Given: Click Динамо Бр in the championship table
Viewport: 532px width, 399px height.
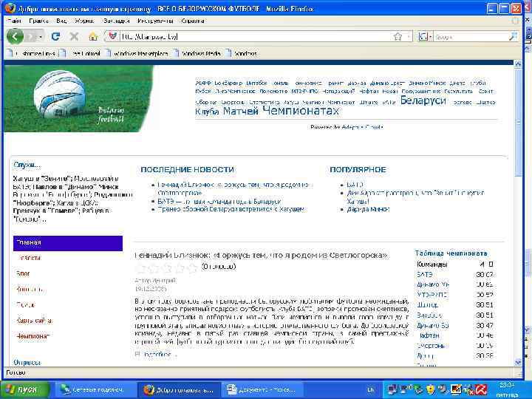Looking at the screenshot, I should pyautogui.click(x=433, y=325).
